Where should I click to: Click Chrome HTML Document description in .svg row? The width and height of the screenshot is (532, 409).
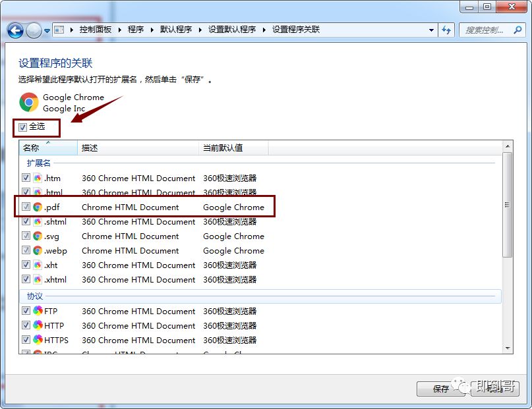131,236
